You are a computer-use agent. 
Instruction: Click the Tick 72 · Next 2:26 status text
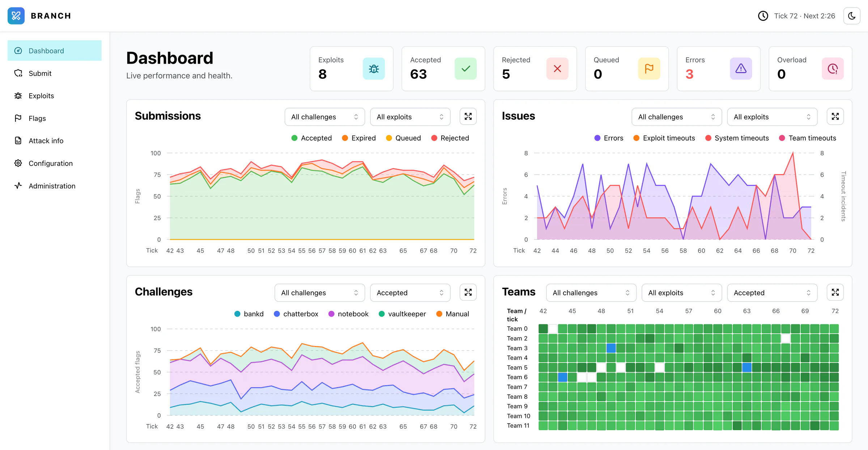[804, 16]
